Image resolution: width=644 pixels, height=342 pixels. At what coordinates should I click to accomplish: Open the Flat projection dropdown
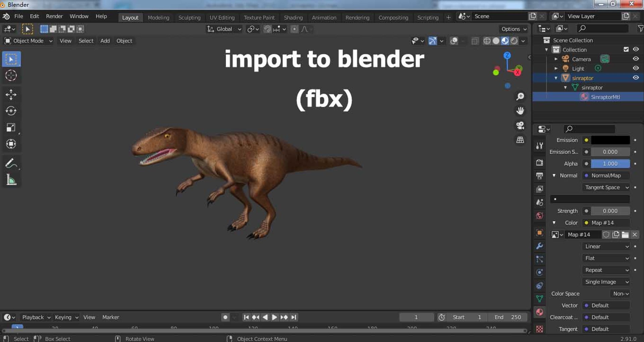[x=606, y=258]
